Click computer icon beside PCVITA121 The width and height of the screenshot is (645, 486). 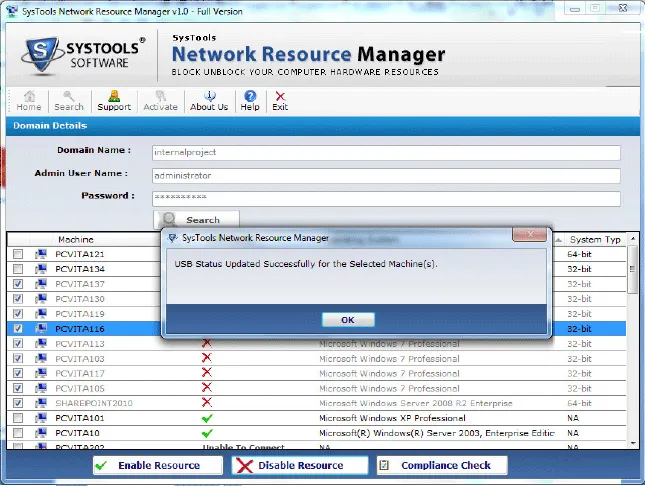point(41,254)
